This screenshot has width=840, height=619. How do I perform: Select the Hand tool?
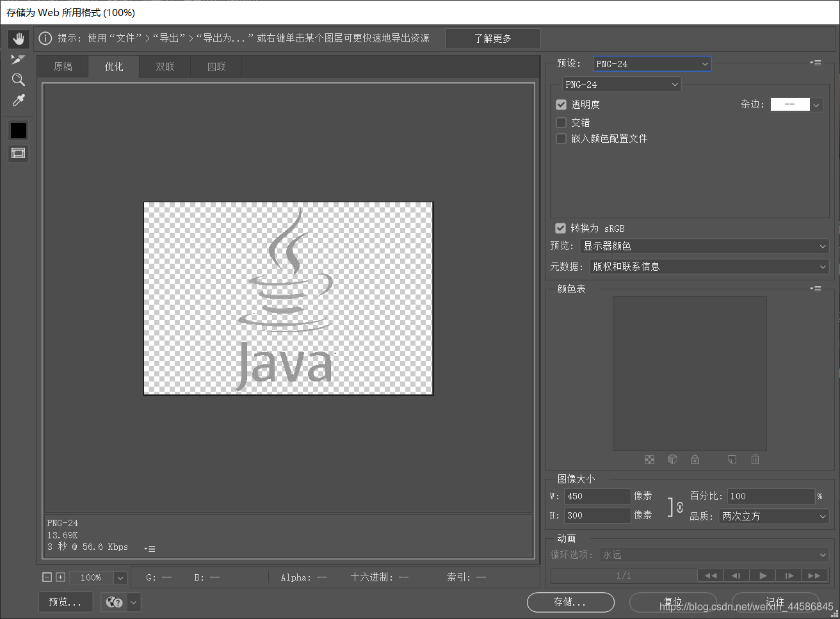point(19,38)
